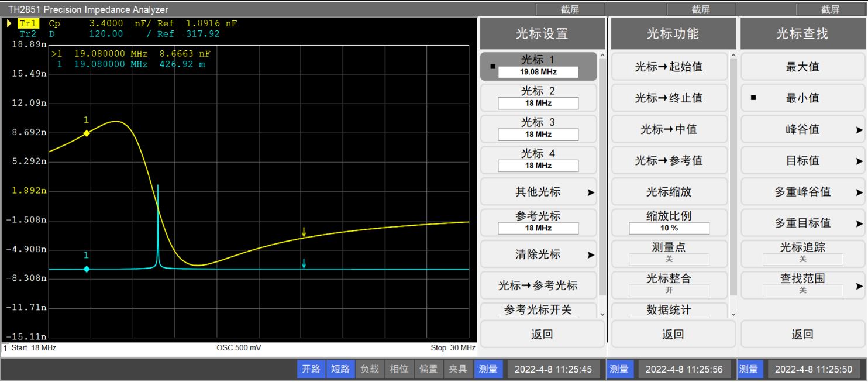Switch to the first 测量 tab

[488, 369]
